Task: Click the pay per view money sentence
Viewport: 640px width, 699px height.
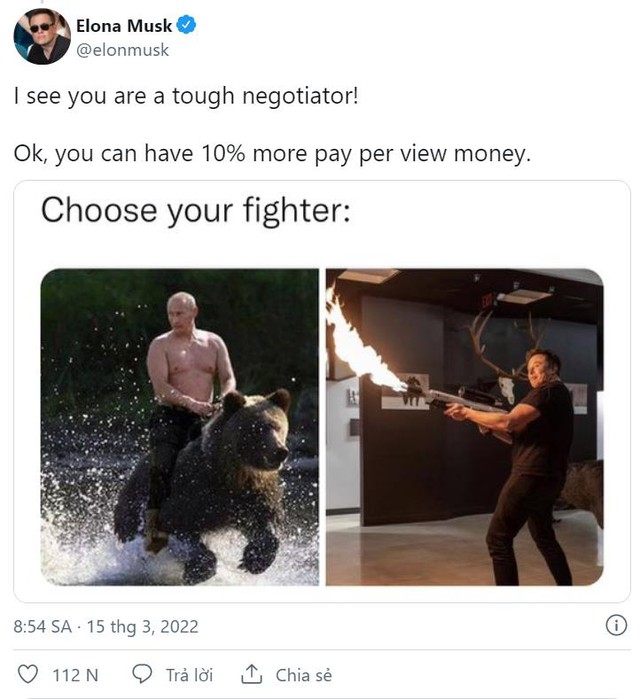Action: click(272, 154)
